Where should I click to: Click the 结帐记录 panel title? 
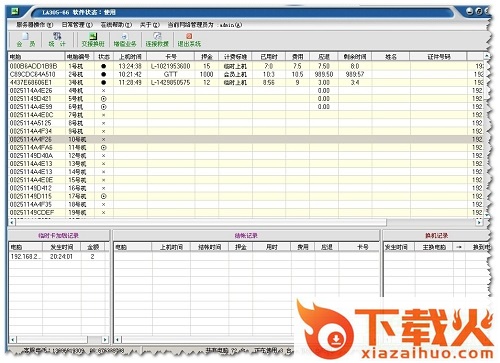point(246,236)
